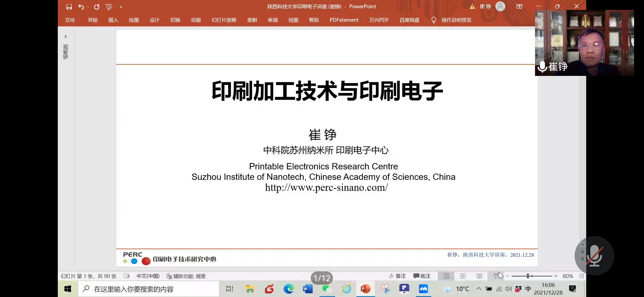
Task: Click the Redo/repeat icon
Action: click(97, 7)
